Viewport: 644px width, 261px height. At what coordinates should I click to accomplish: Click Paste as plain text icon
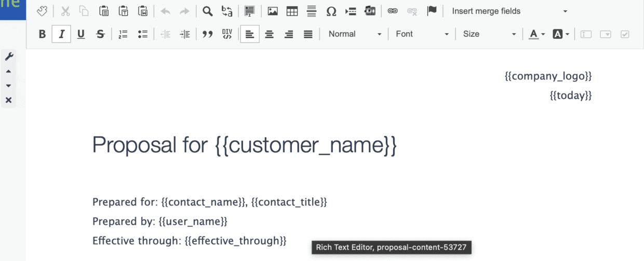tap(124, 11)
